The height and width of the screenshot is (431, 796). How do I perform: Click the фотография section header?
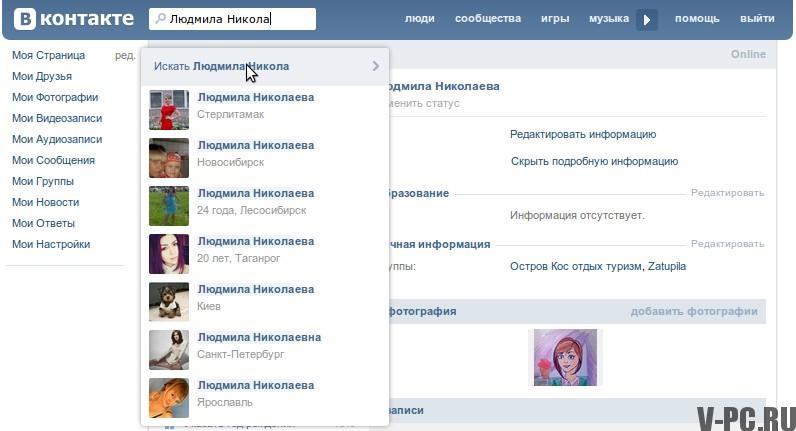click(422, 312)
